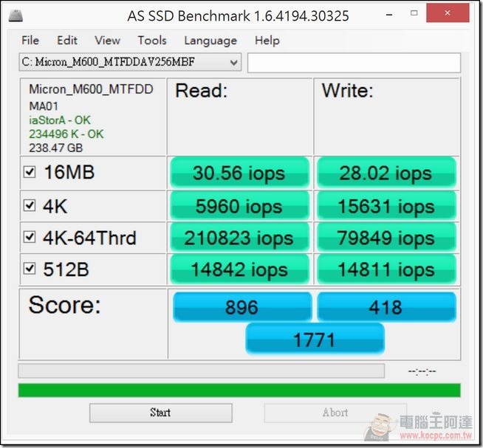The height and width of the screenshot is (448, 483).
Task: Click the 4K-64Thrd write result 79849 iops
Action: point(386,238)
